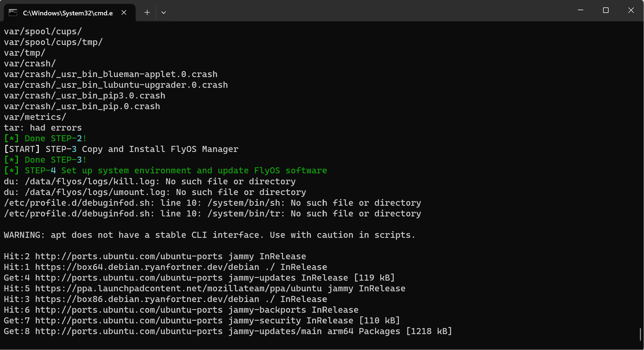Click the vertical scrollbar thumb

tap(640, 334)
